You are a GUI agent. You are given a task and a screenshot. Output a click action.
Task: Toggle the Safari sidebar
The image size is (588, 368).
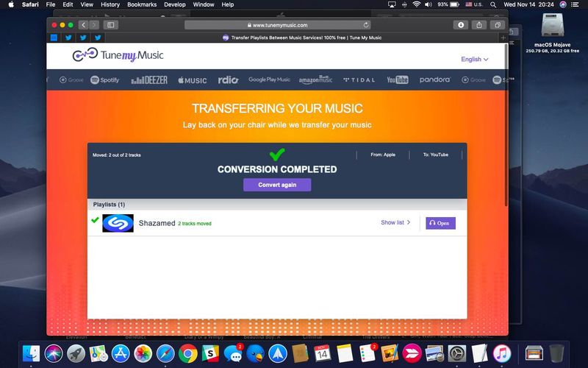click(x=111, y=25)
